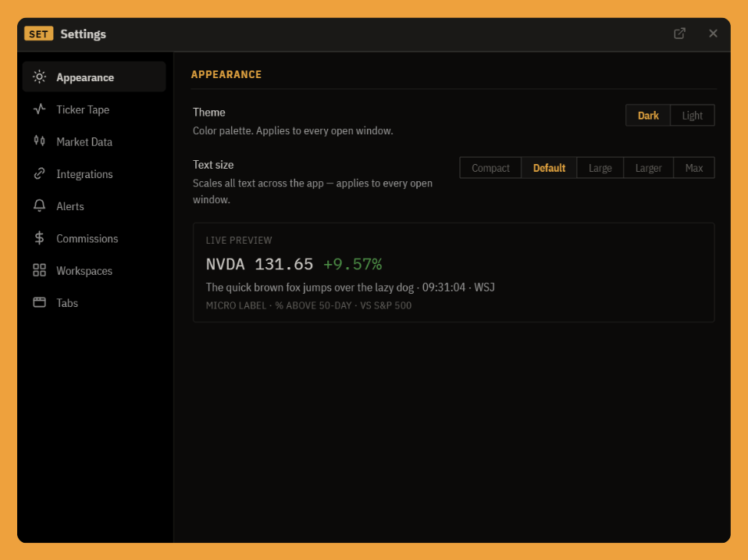Open the Commissions settings section
Viewport: 748px width, 560px height.
point(94,238)
